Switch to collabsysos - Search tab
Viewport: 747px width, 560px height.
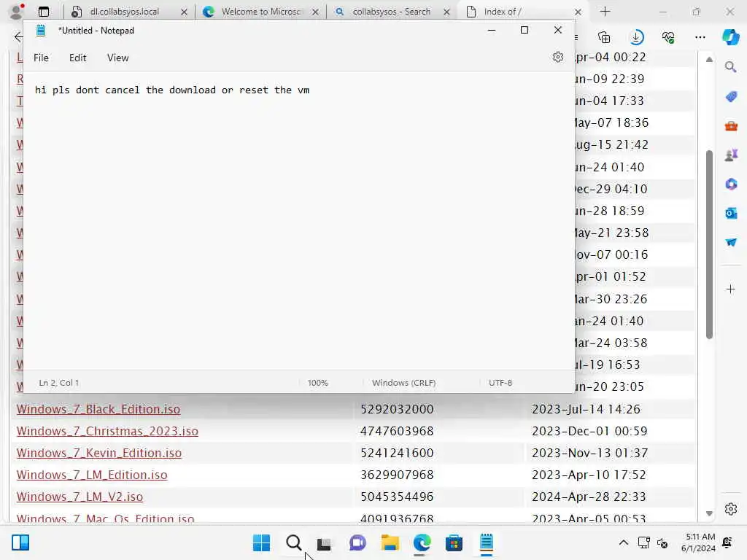coord(391,12)
